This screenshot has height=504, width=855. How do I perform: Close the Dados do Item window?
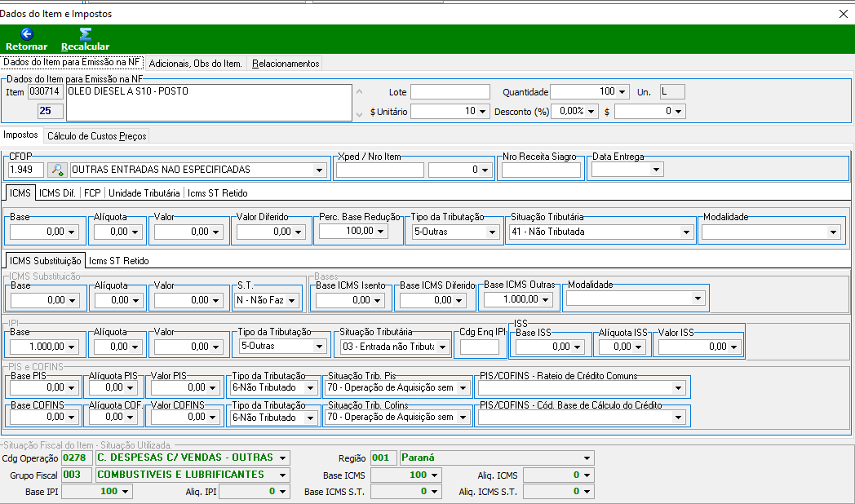click(843, 14)
